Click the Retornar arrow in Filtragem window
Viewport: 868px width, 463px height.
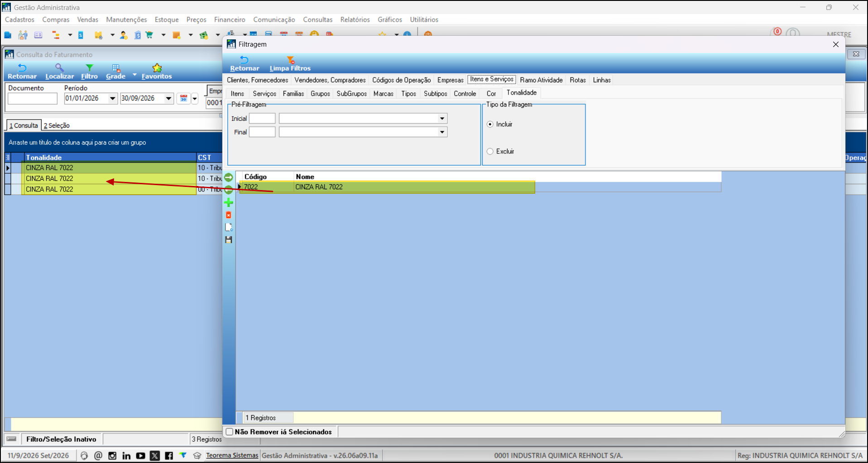(x=245, y=60)
